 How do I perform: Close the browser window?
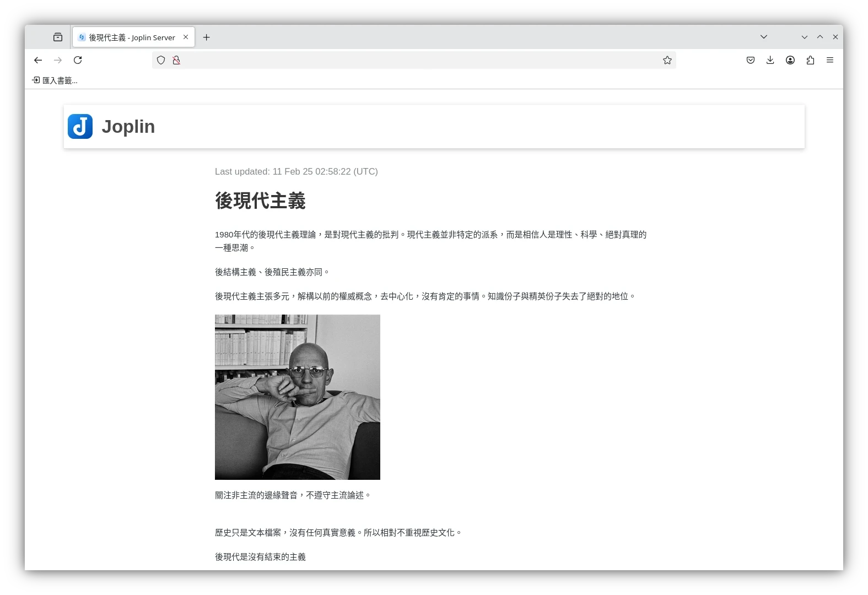pyautogui.click(x=835, y=37)
